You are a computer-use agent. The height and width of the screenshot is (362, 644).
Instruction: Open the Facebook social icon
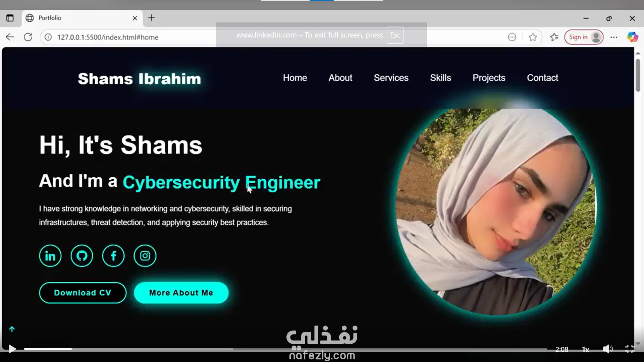[x=113, y=256]
